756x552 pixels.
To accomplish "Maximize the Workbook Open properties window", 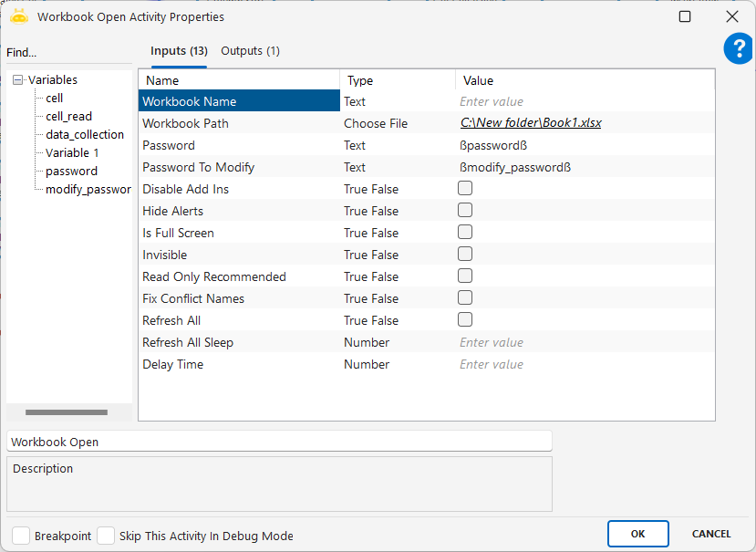I will pos(685,16).
